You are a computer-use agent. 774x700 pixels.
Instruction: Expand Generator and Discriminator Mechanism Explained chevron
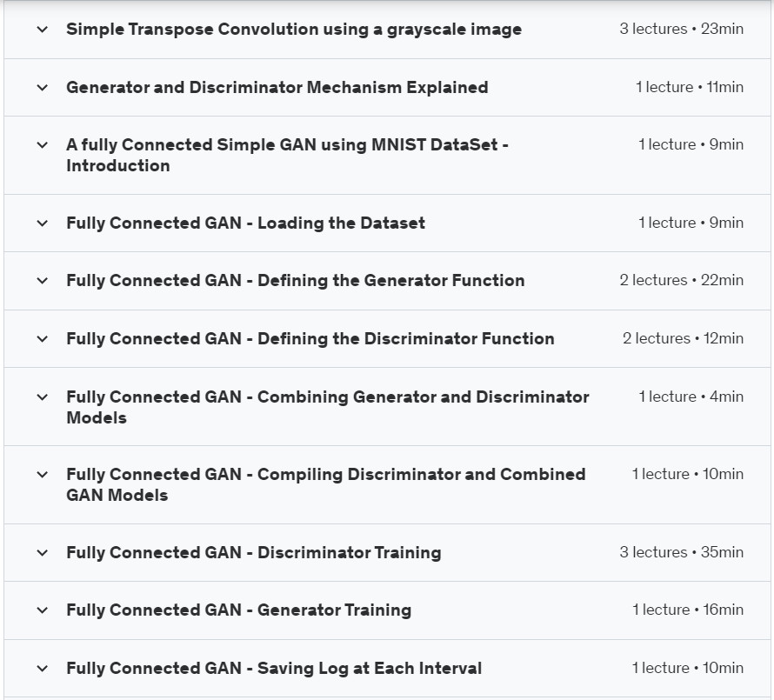[43, 88]
